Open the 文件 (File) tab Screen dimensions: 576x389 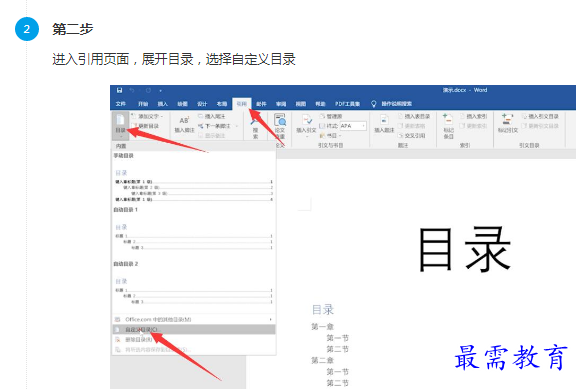point(120,104)
